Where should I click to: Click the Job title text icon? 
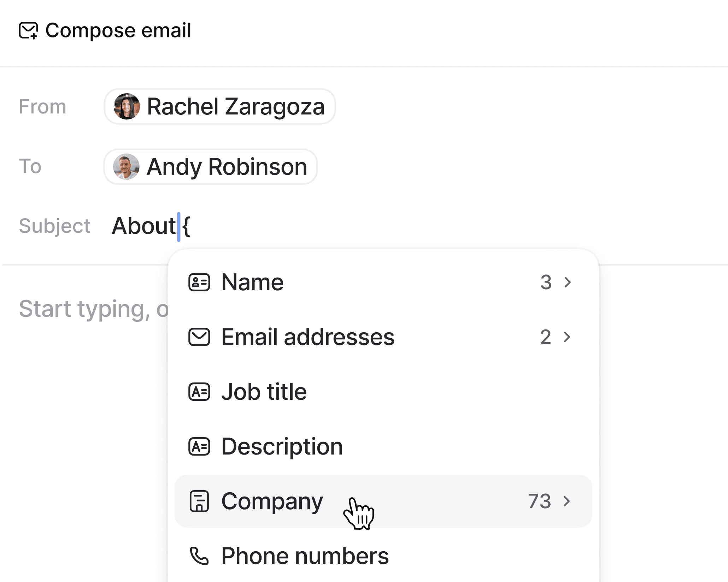coord(199,392)
